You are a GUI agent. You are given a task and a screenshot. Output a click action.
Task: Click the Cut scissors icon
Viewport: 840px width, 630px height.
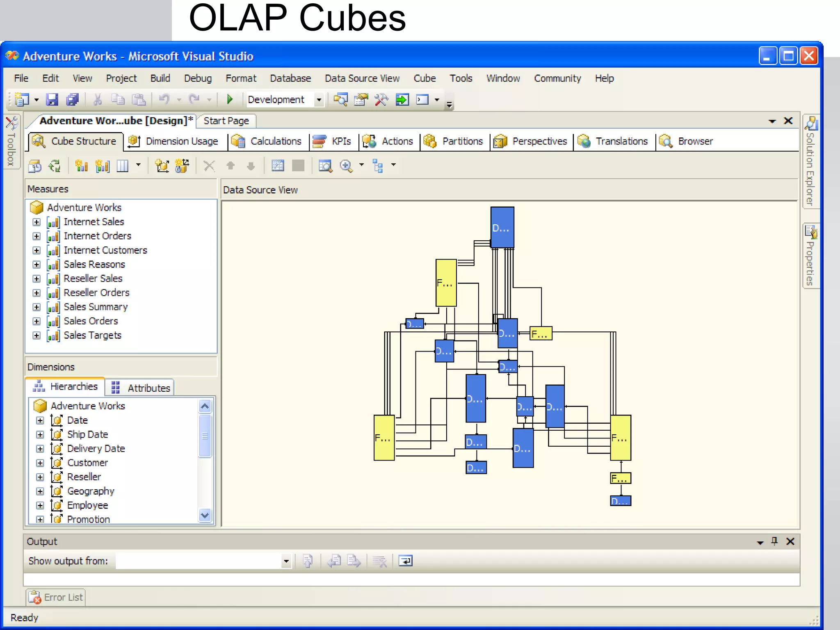pos(98,99)
